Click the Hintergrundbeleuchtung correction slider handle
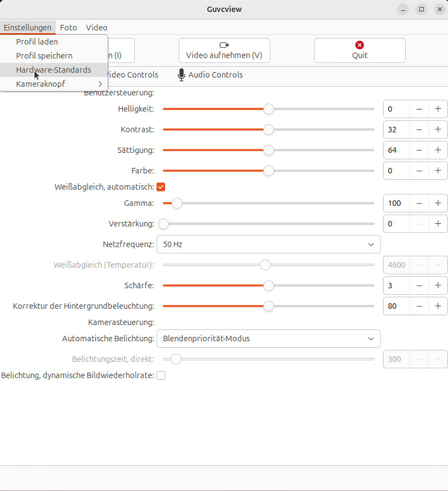The width and height of the screenshot is (448, 491). pyautogui.click(x=269, y=306)
